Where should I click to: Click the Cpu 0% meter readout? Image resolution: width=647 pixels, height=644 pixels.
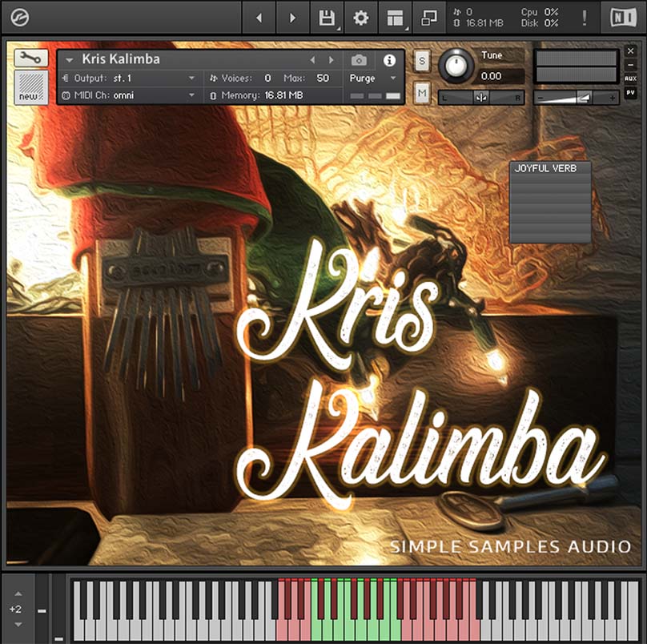tap(540, 12)
